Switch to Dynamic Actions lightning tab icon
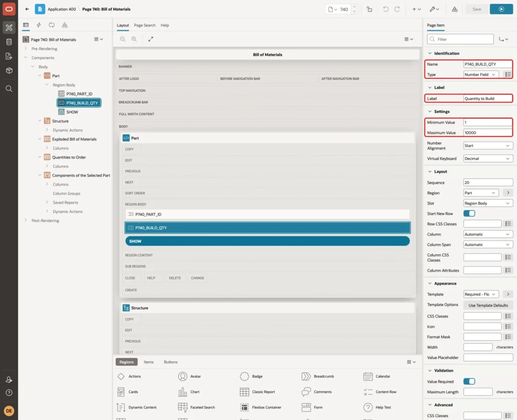517x420 pixels. point(38,25)
